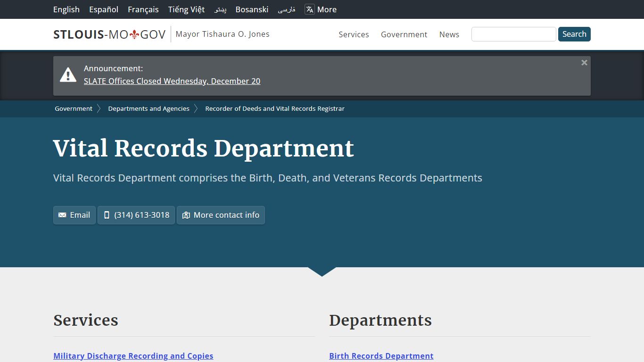Click the Vital Records Department comprises description
Image resolution: width=644 pixels, height=362 pixels.
pos(268,178)
